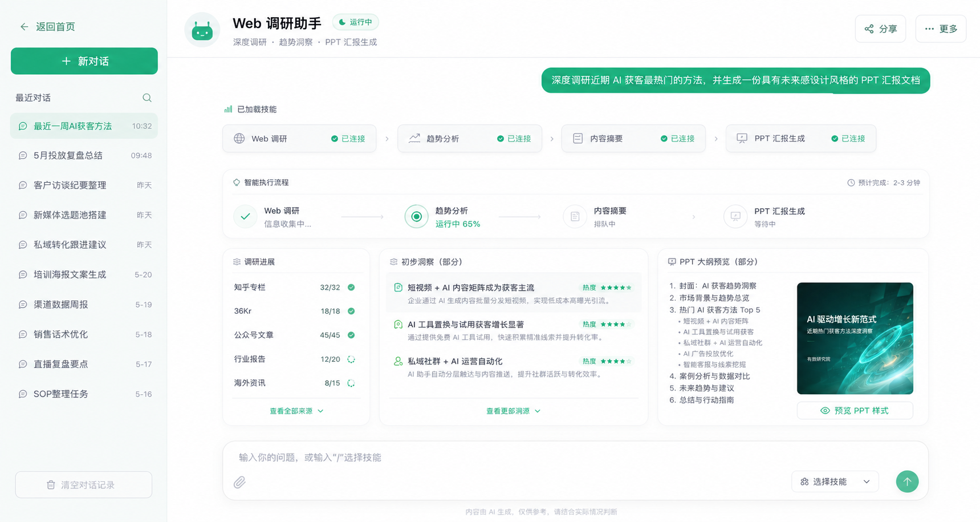
Task: Click 已连接 status on 内容摘要 skill card
Action: [677, 139]
